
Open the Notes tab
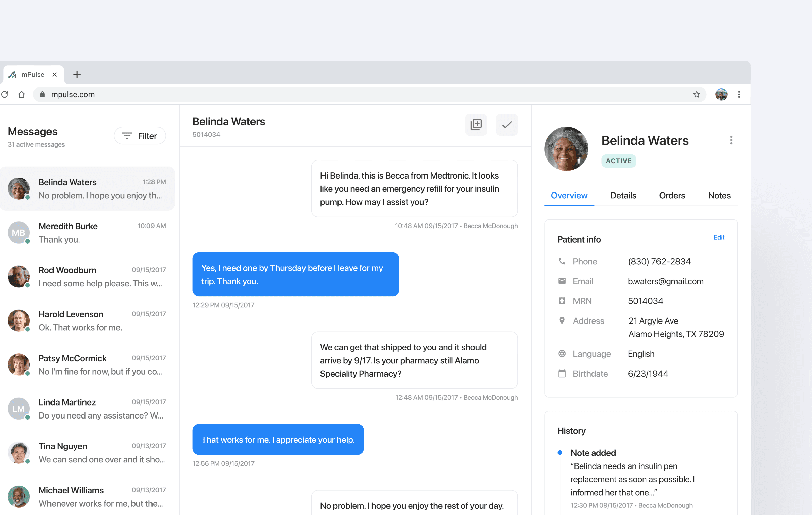(719, 195)
